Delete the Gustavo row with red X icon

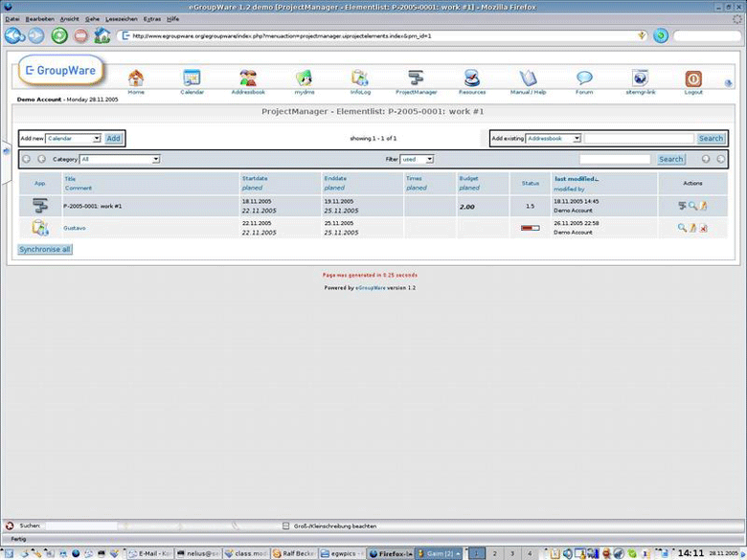703,228
